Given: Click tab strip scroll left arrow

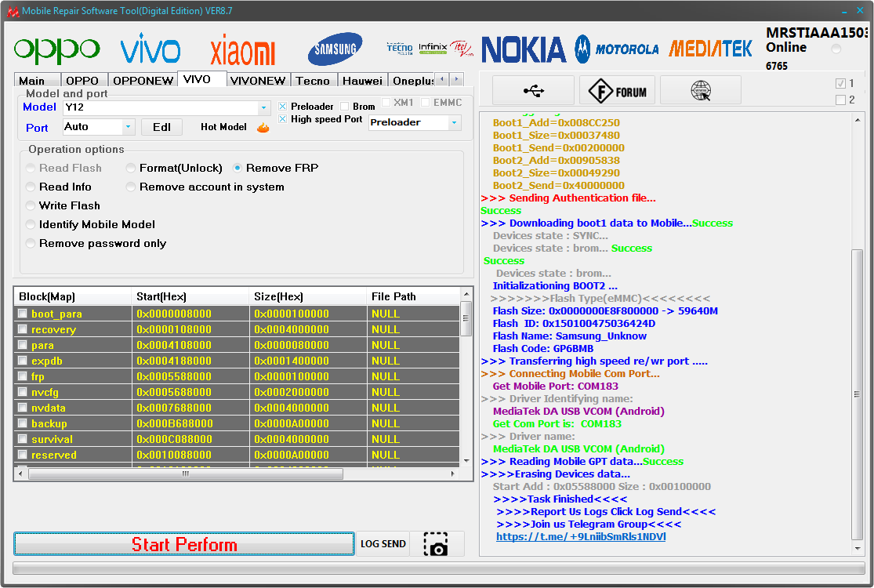Looking at the screenshot, I should click(441, 79).
